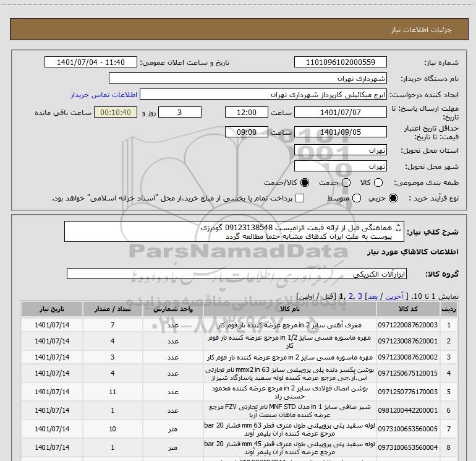Go to the آخرین page link

[394, 296]
